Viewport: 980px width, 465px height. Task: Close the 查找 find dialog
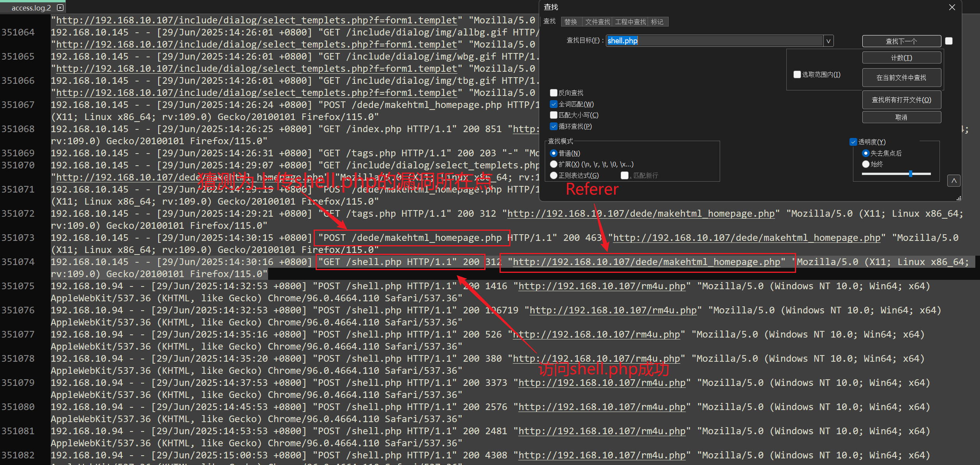click(952, 7)
